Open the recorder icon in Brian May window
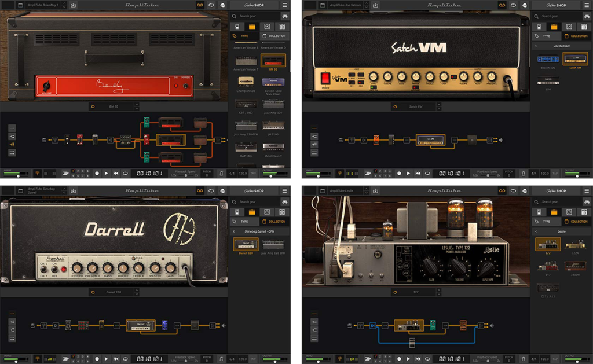Viewport: 593px width, 364px height. (x=200, y=5)
